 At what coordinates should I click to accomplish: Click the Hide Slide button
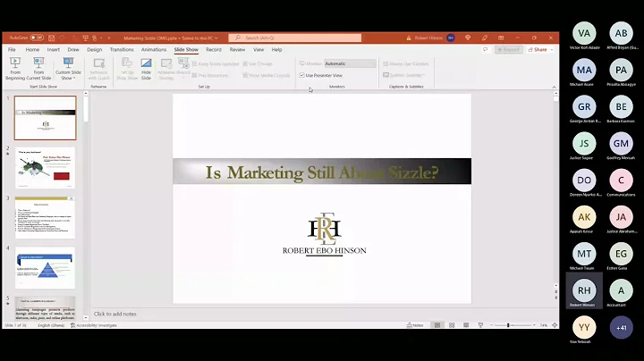pyautogui.click(x=146, y=69)
